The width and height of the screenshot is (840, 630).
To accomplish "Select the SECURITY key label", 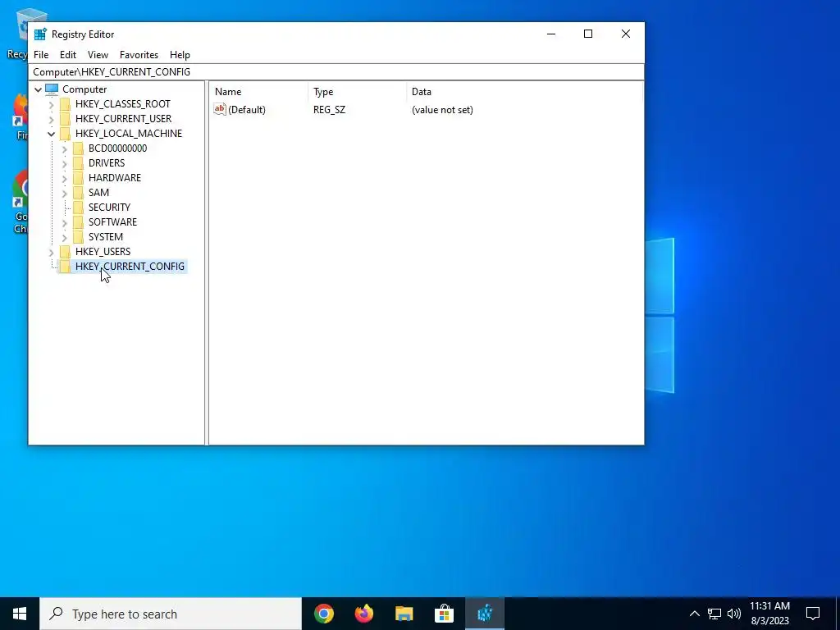I will [x=109, y=208].
